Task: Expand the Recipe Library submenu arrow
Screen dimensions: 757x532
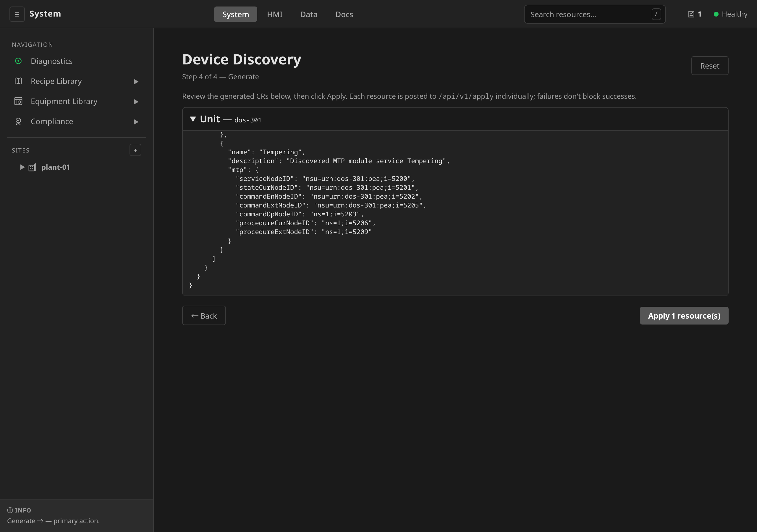Action: click(x=136, y=81)
